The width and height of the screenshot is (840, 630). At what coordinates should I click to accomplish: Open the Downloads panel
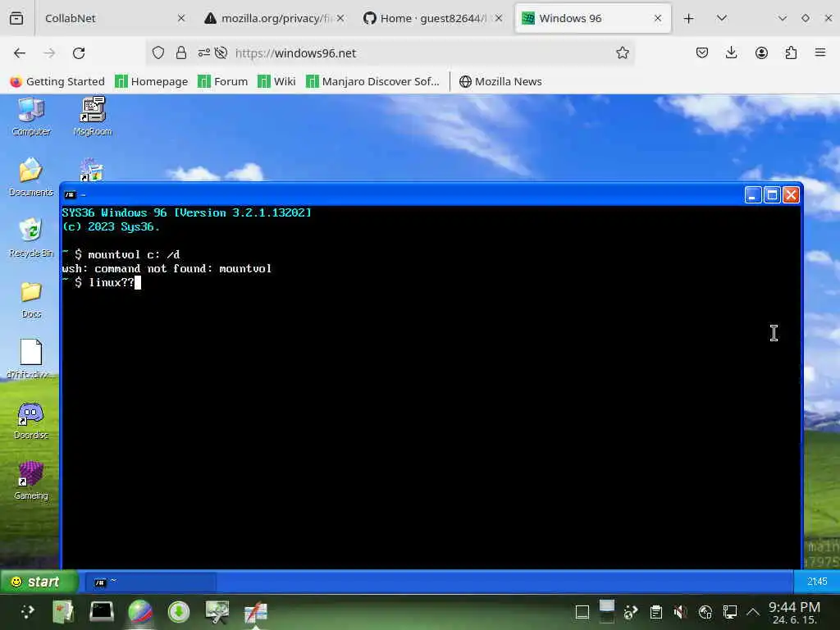[x=731, y=53]
